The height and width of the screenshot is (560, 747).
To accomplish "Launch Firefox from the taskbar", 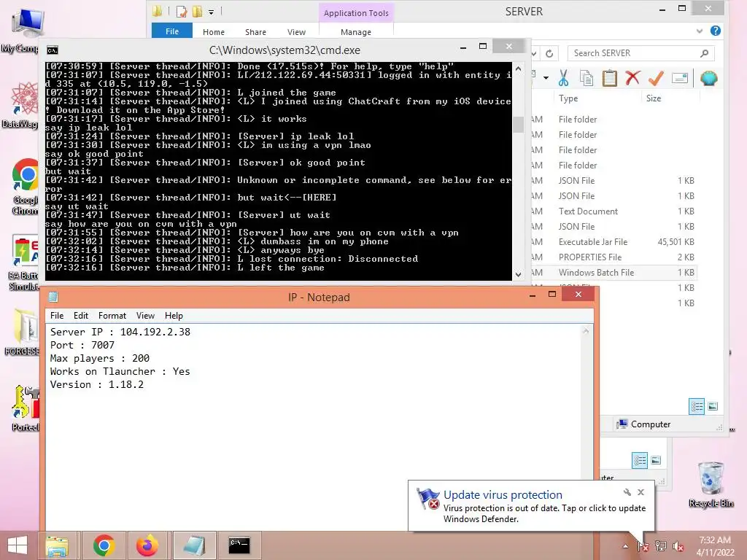I will coord(147,545).
